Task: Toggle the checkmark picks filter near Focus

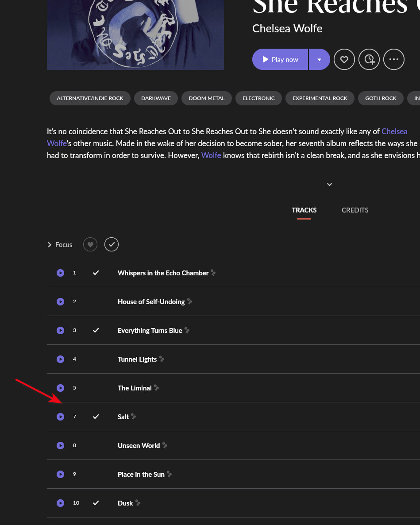Action: (112, 244)
